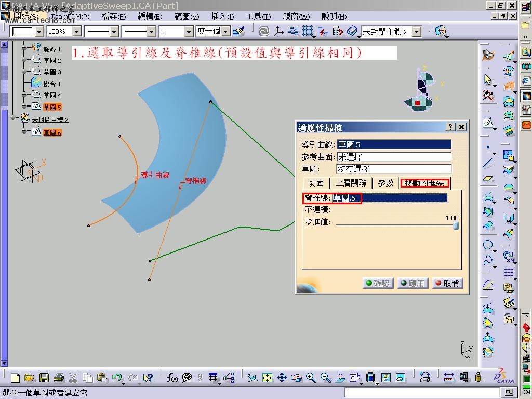This screenshot has height=399, width=532.
Task: Select 草圖.2 in the specification tree
Action: coord(52,60)
